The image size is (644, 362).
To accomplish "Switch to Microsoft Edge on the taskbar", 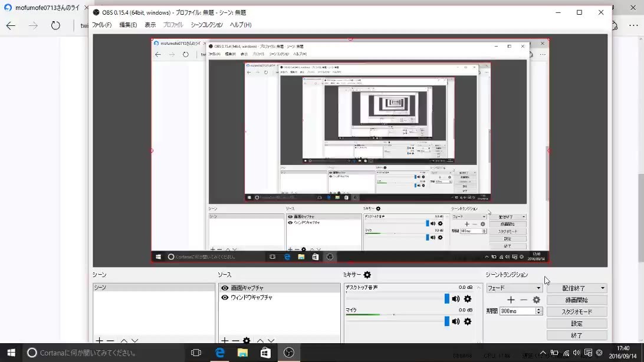I will 220,353.
